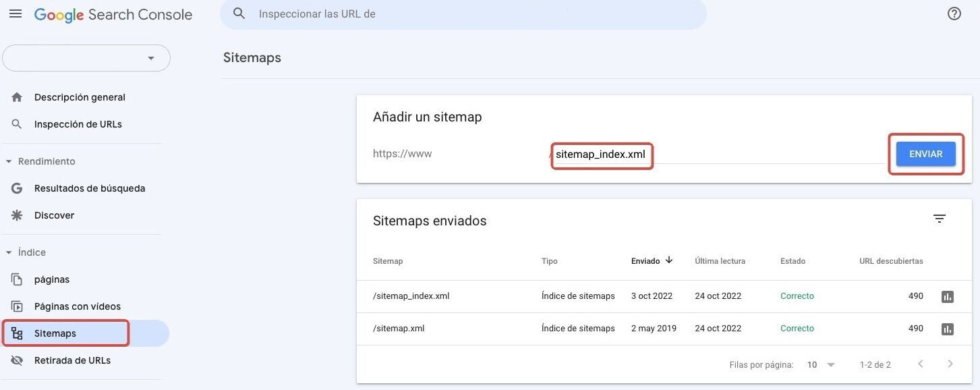Click the search magnifier icon in URL bar
This screenshot has width=980, height=390.
tap(239, 13)
